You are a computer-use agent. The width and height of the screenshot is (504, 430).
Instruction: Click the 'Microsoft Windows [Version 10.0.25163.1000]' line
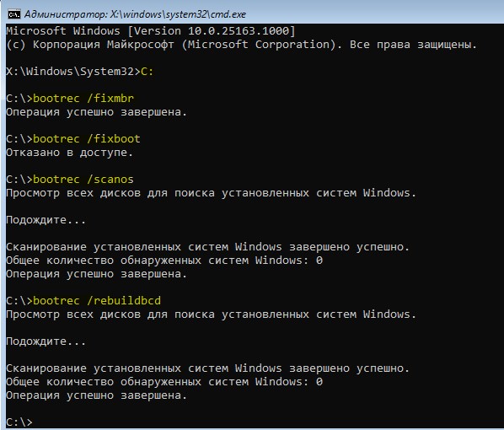(150, 31)
